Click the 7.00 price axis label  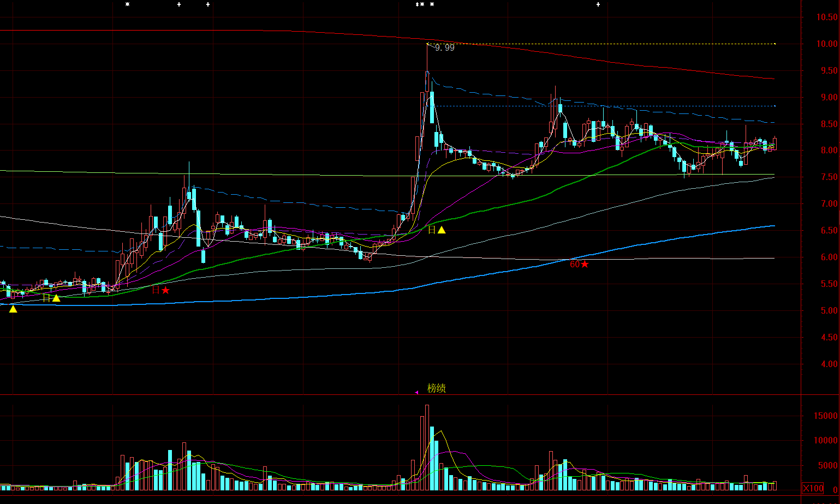tap(829, 203)
